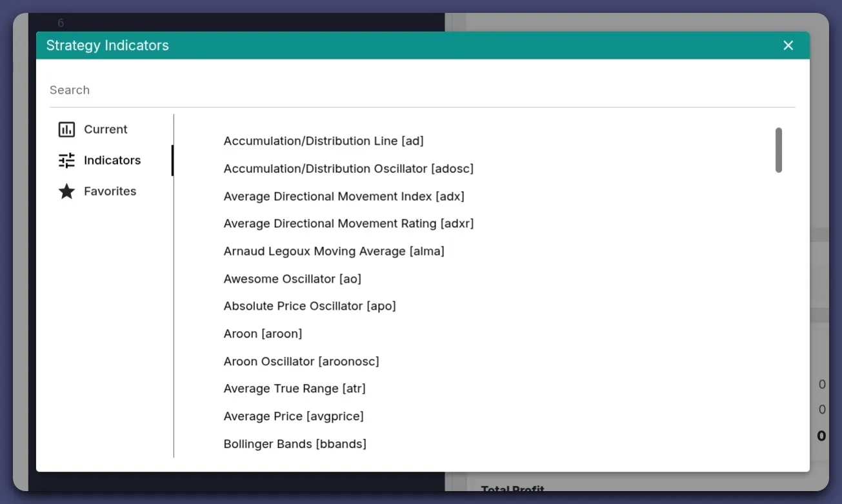Select the Indicators tab in sidebar
This screenshot has height=504, width=842.
pos(112,160)
